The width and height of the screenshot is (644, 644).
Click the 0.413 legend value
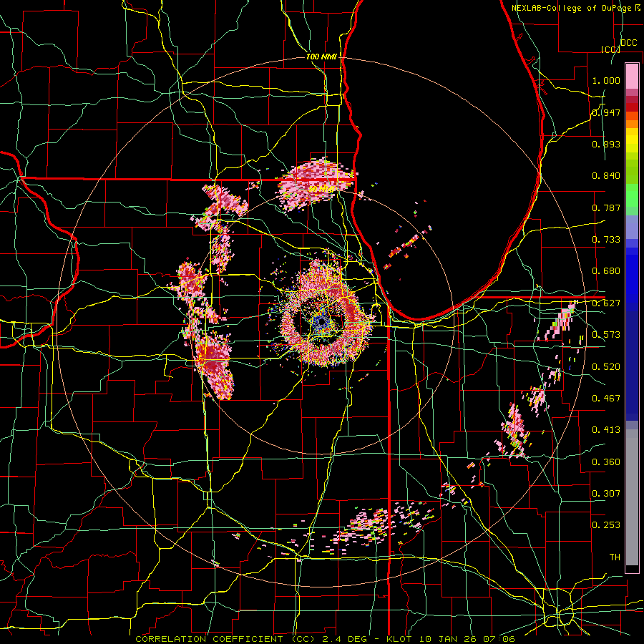(606, 430)
